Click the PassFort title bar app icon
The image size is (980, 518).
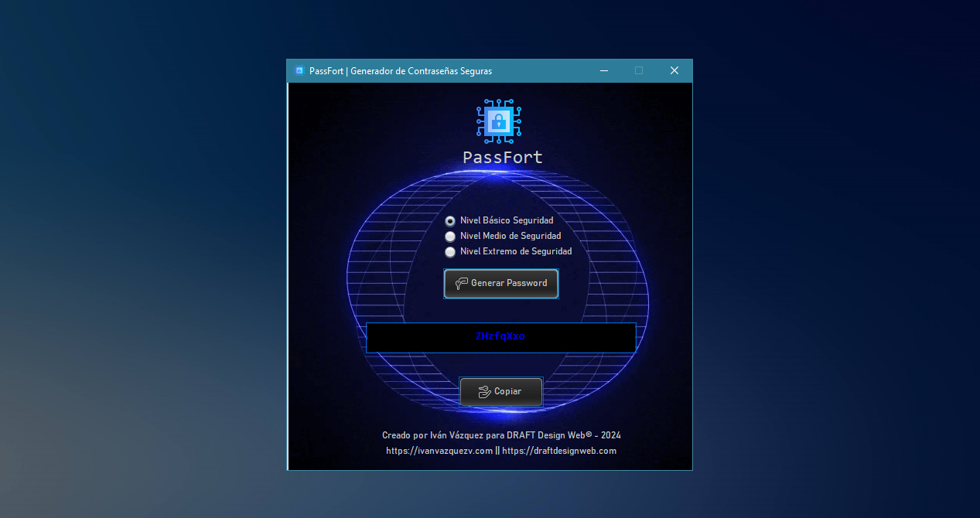(299, 71)
